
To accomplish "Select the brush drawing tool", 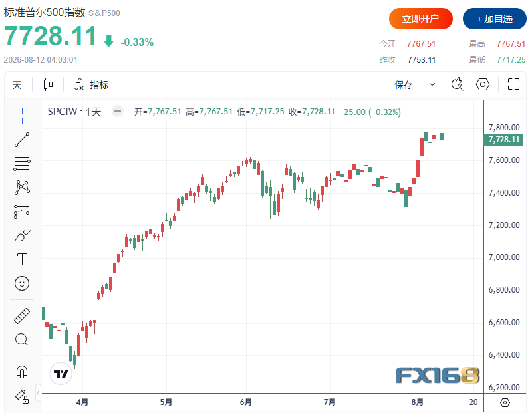I will [x=22, y=235].
